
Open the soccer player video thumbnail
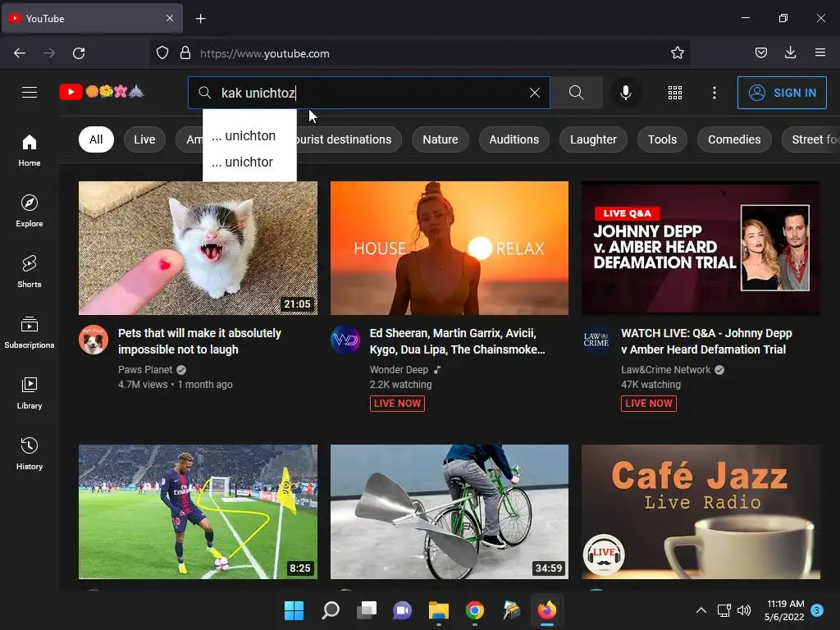click(199, 512)
